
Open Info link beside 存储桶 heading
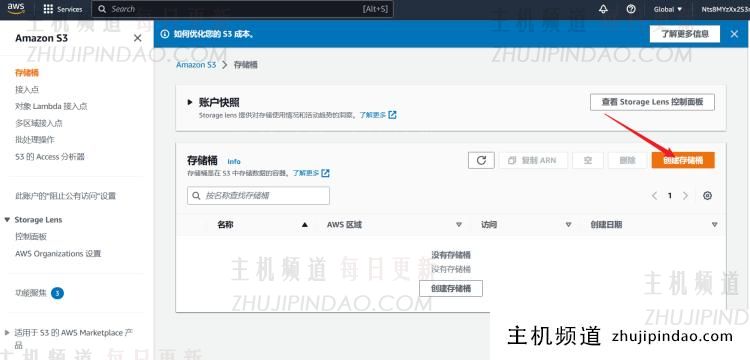pyautogui.click(x=234, y=162)
